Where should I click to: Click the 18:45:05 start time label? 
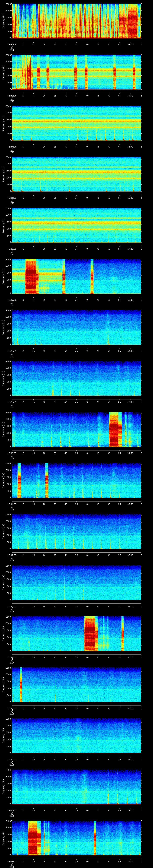point(12,708)
